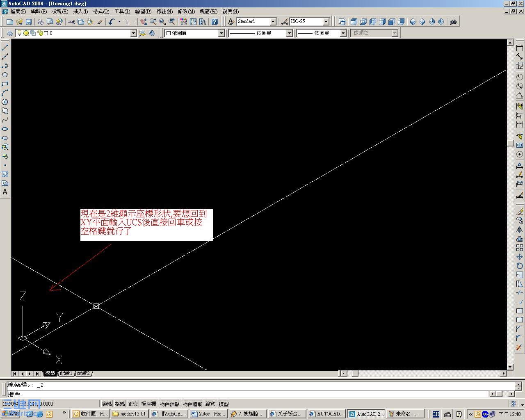Open the 檔案(F) menu
Screen dimensions: 525x420
[18, 11]
